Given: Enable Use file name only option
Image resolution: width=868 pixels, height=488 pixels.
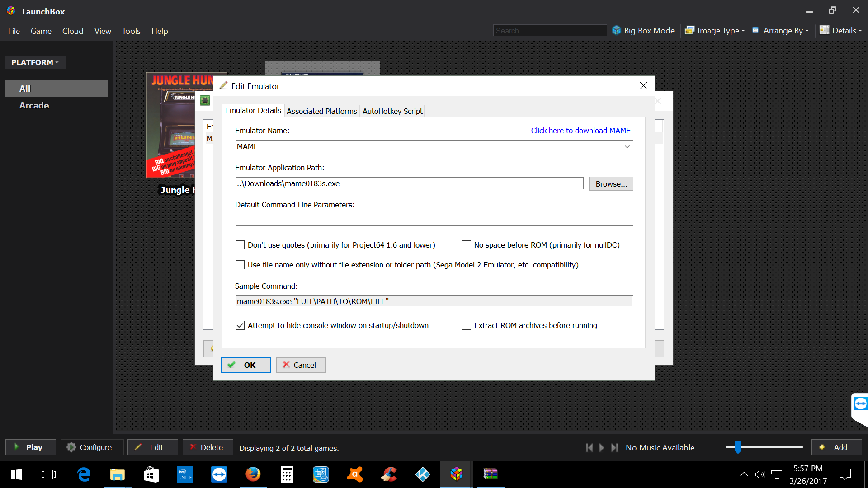Looking at the screenshot, I should point(240,265).
